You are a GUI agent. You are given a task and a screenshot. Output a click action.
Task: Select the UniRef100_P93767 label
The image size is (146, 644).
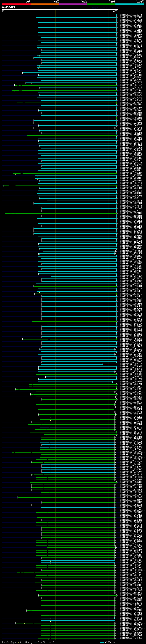click(x=131, y=65)
